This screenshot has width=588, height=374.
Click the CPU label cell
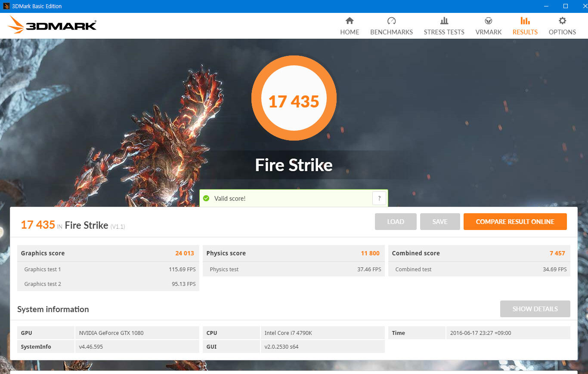[232, 333]
